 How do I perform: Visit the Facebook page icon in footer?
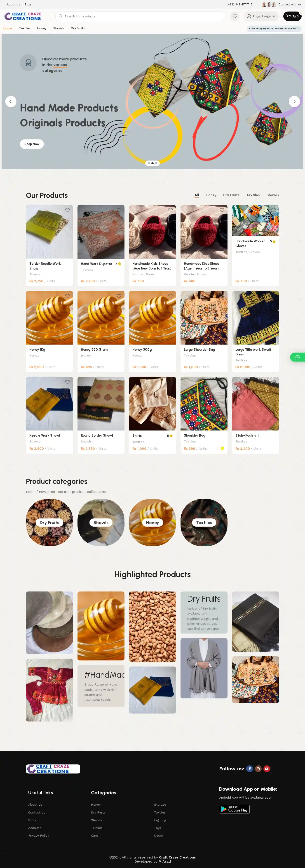tap(249, 769)
